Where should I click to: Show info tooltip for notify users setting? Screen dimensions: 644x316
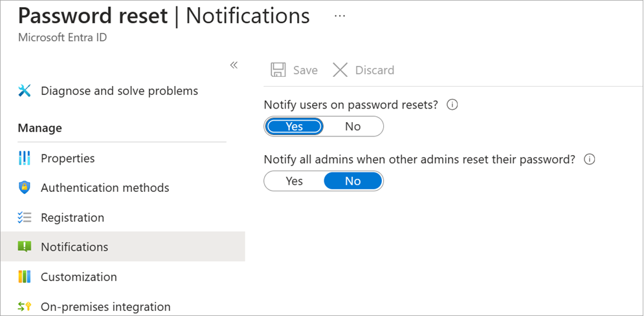452,105
